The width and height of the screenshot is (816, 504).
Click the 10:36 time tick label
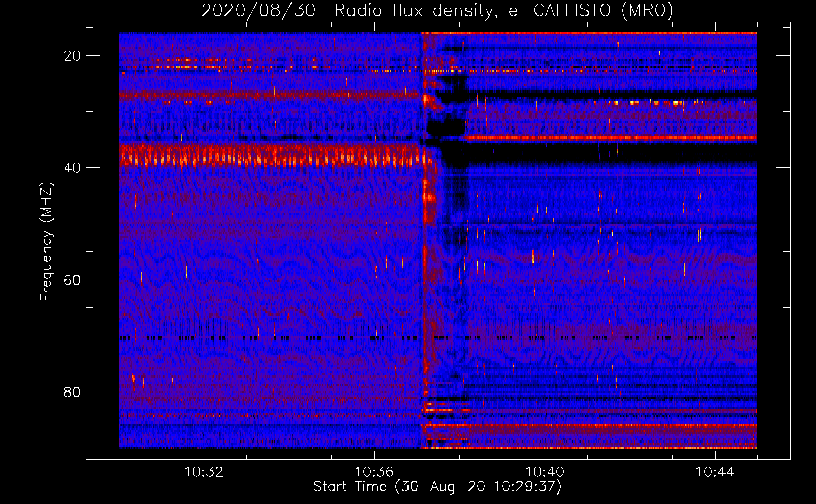[x=374, y=472]
